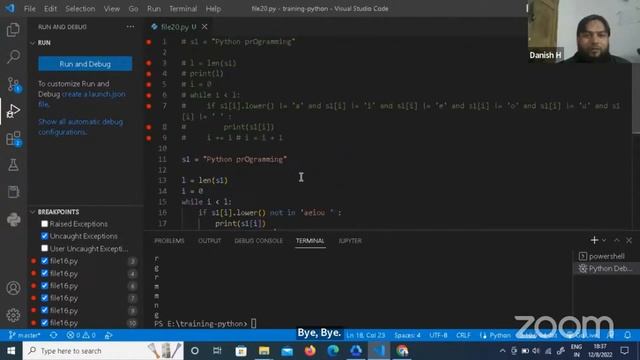Click the synchronize changes icon in status bar

(53, 335)
